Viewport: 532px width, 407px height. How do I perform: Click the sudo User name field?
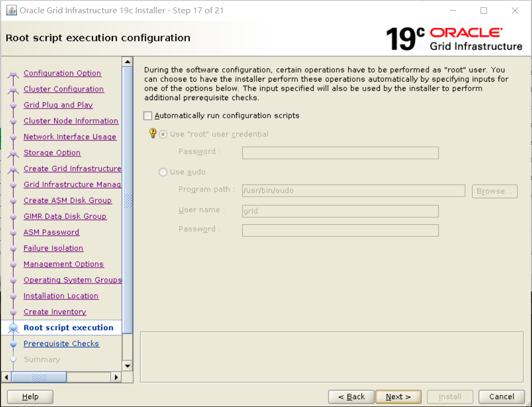click(x=340, y=211)
